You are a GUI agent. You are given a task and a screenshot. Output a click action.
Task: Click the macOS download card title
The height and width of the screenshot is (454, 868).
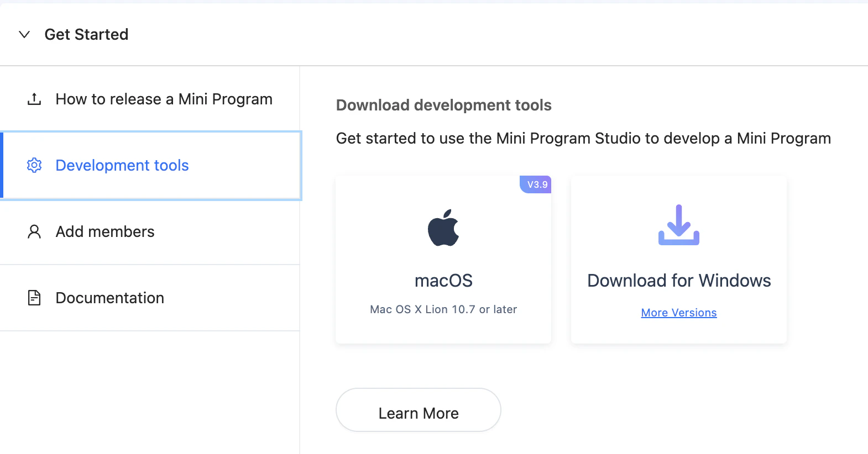pyautogui.click(x=443, y=281)
